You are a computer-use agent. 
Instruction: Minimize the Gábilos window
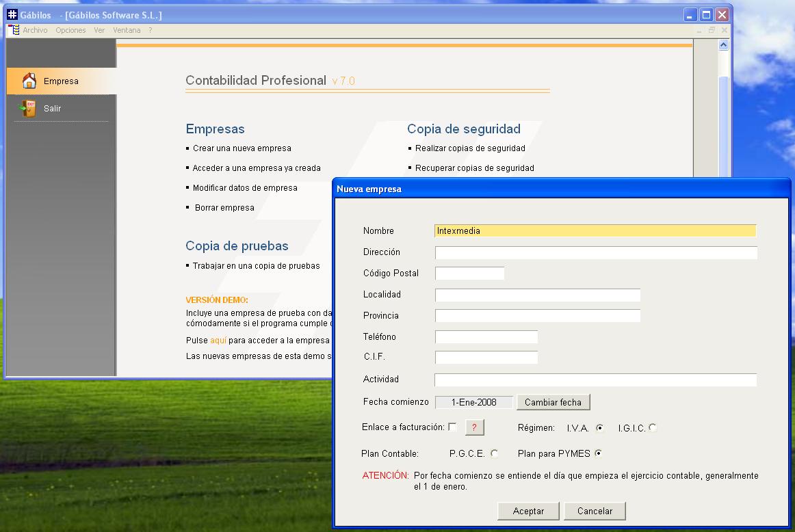(x=690, y=15)
